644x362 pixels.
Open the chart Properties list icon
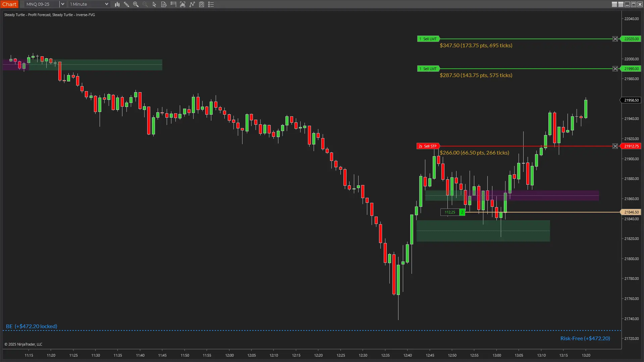tap(211, 4)
